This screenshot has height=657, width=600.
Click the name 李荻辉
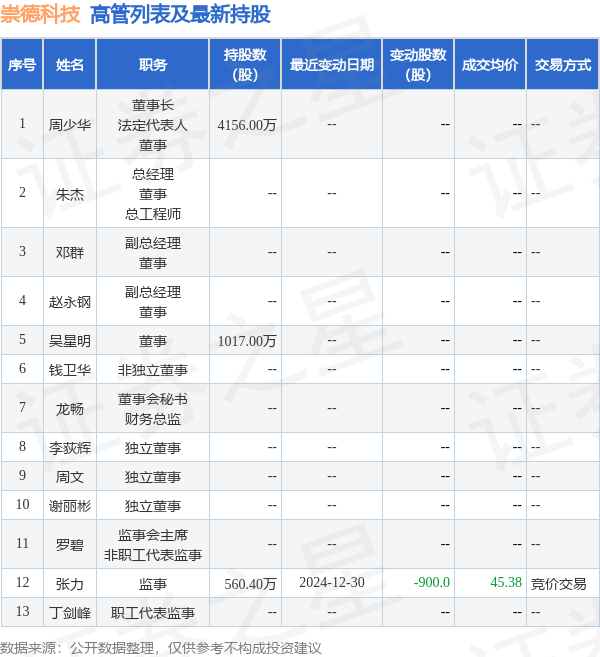[x=70, y=447]
